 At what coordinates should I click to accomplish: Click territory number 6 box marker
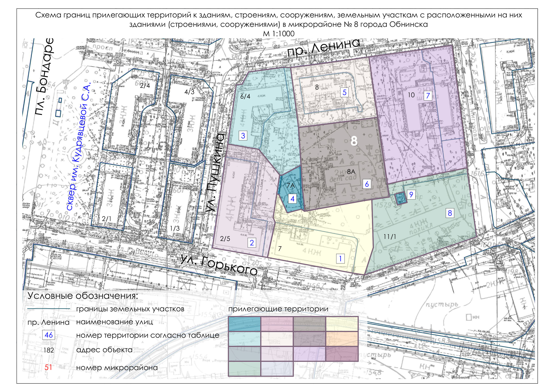point(367,184)
